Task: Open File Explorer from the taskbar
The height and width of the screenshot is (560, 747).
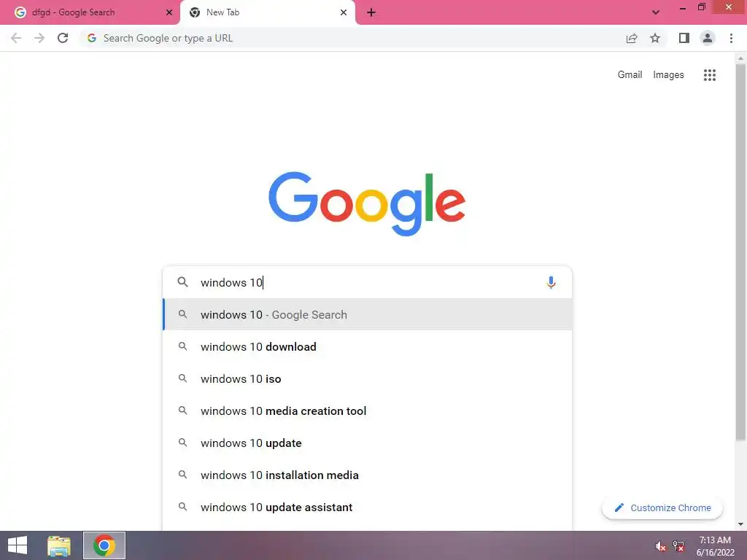Action: (x=59, y=545)
